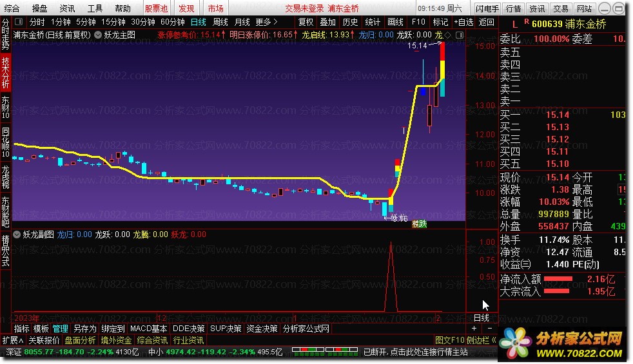The image size is (633, 364).
Task: Toggle the 扩展 panel expander
Action: (x=12, y=340)
